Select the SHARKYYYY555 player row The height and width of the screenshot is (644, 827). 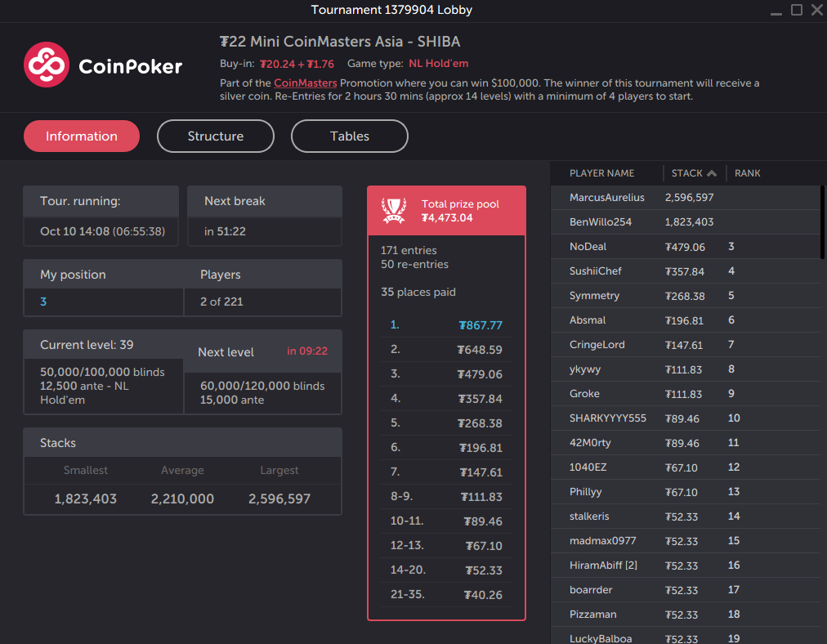(685, 418)
